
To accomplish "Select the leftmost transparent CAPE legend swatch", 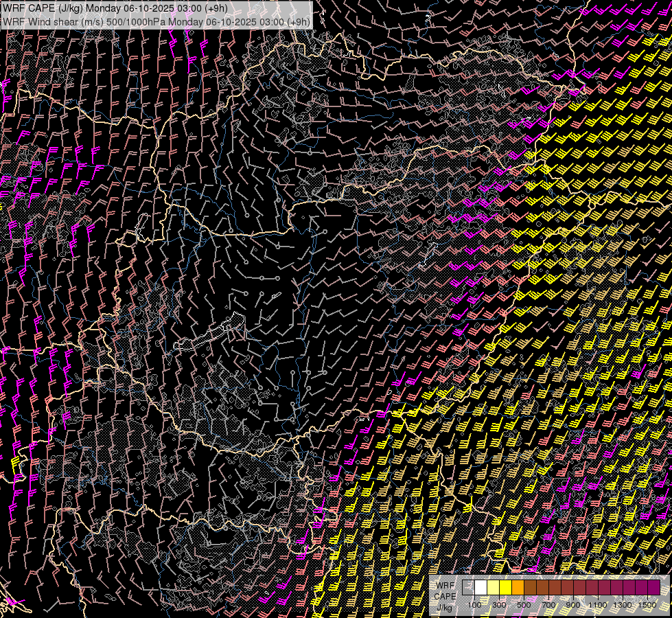I will pyautogui.click(x=468, y=588).
